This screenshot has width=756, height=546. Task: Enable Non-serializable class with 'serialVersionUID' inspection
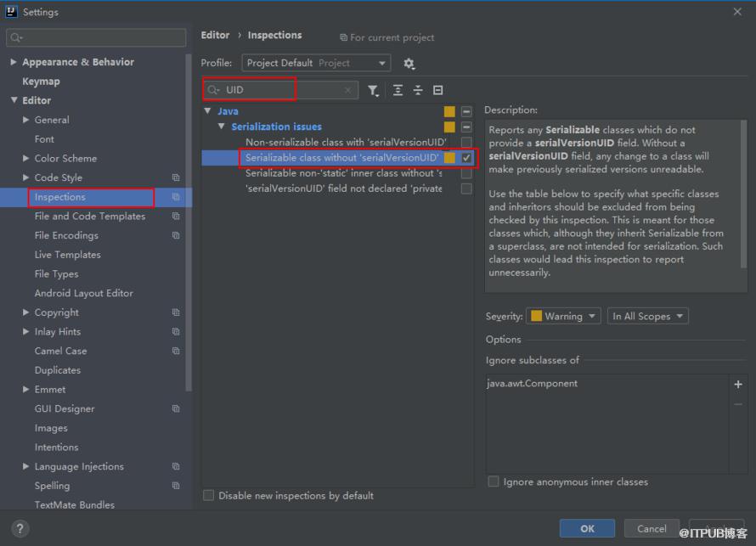click(x=466, y=142)
